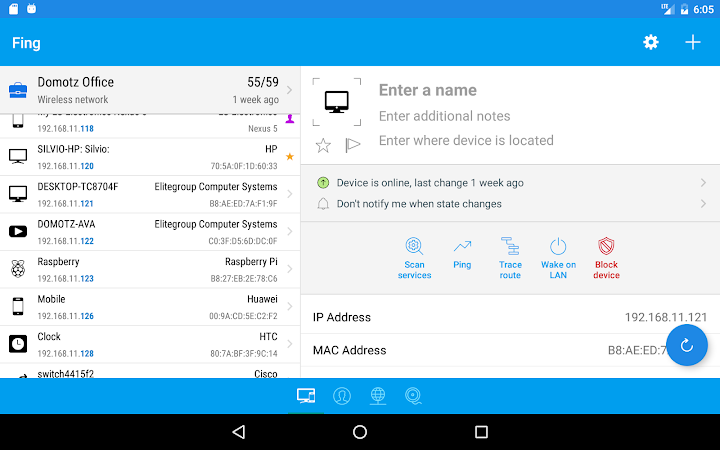The width and height of the screenshot is (720, 450).
Task: Switch to the people tab
Action: 342,396
